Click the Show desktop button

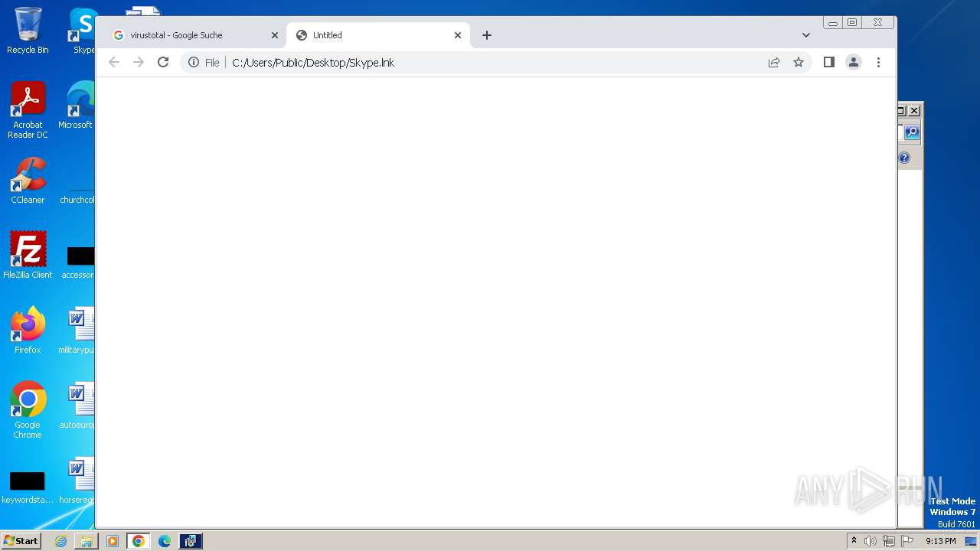[x=971, y=541]
